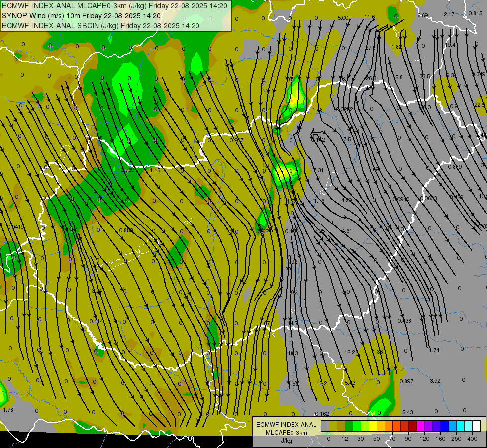Click the map value 14.7
This screenshot has width=487, height=448.
point(293,323)
